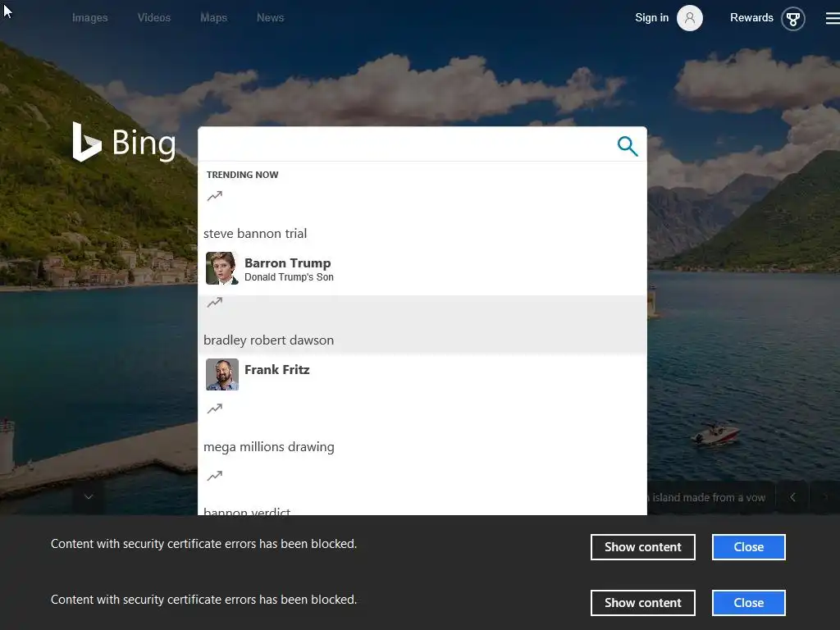Go to Images tab
840x630 pixels.
point(90,18)
